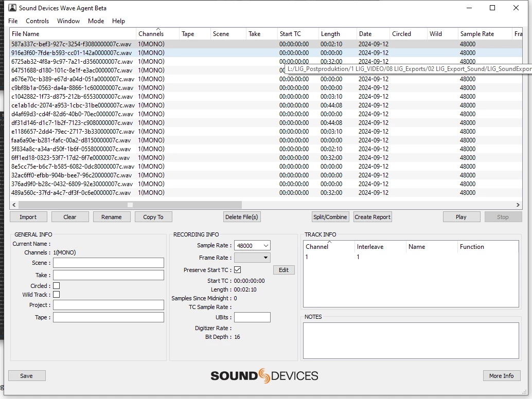This screenshot has width=532, height=399.
Task: Click the Scene column header in file list
Action: tap(228, 34)
